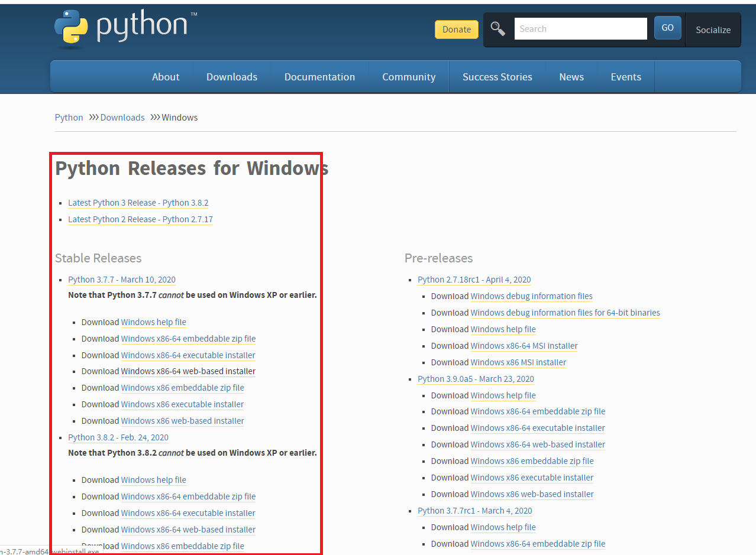Open Python 3.7.7 - March 10, 2020 release

point(122,280)
